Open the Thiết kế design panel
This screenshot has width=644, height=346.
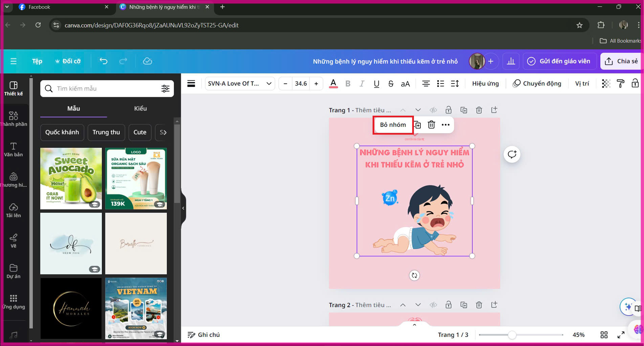tap(14, 88)
